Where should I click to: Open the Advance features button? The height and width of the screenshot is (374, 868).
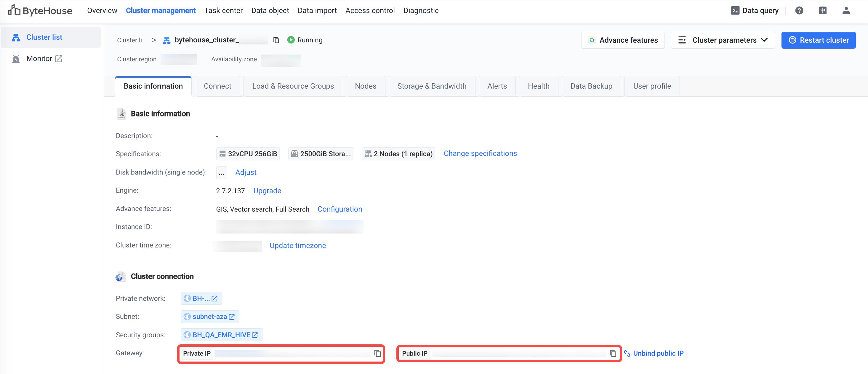pos(622,40)
